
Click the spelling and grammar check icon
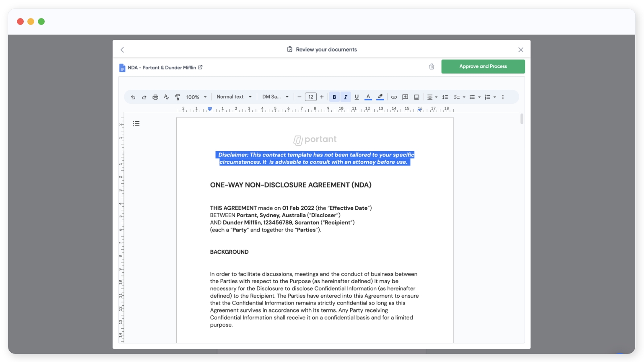pyautogui.click(x=166, y=97)
